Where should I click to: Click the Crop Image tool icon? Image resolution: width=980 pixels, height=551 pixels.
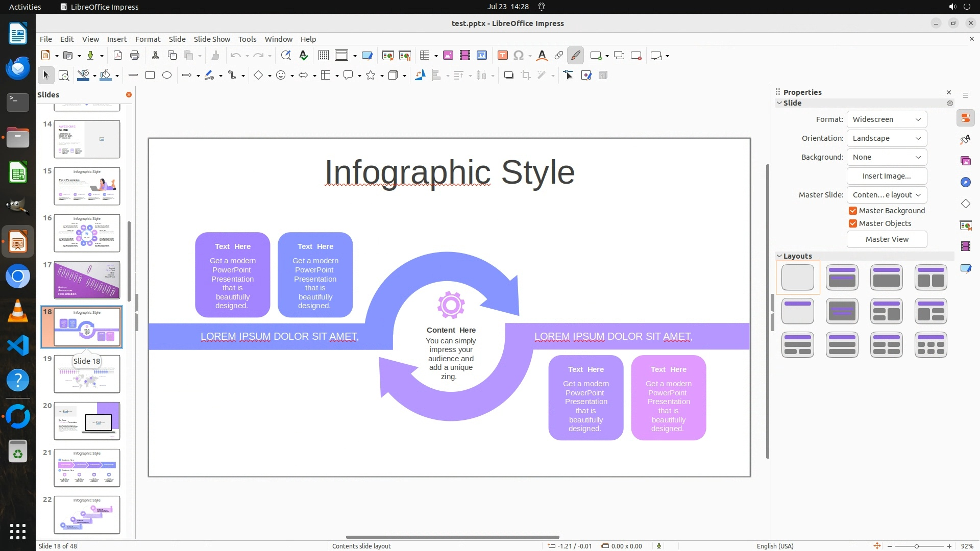[x=526, y=76]
